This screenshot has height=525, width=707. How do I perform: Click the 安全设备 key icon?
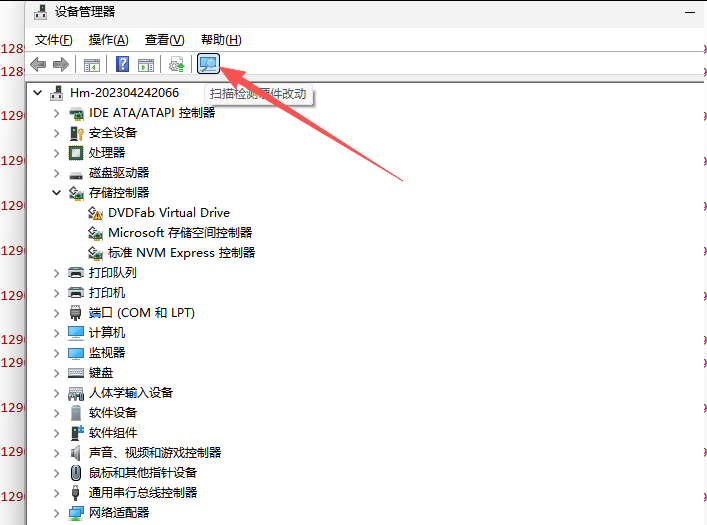76,134
